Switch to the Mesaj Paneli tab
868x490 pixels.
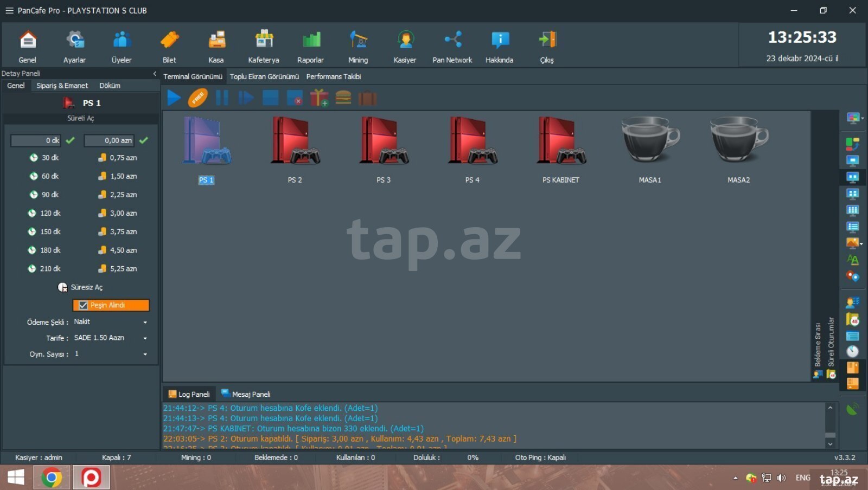246,394
